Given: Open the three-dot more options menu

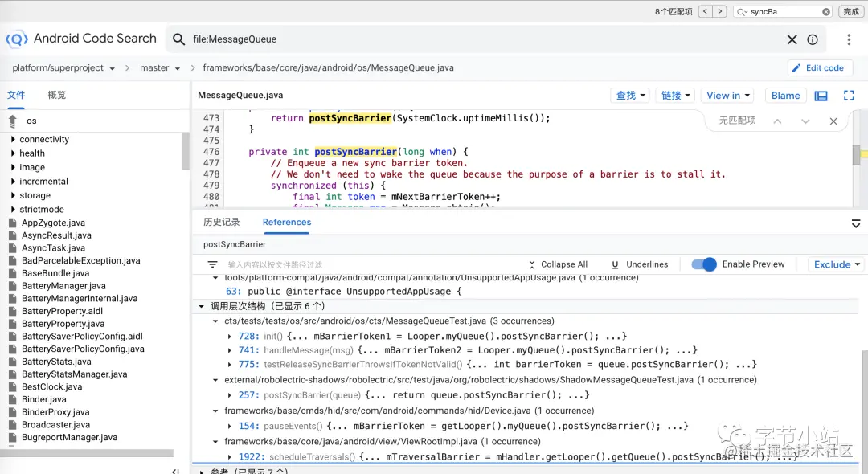Looking at the screenshot, I should pos(849,39).
